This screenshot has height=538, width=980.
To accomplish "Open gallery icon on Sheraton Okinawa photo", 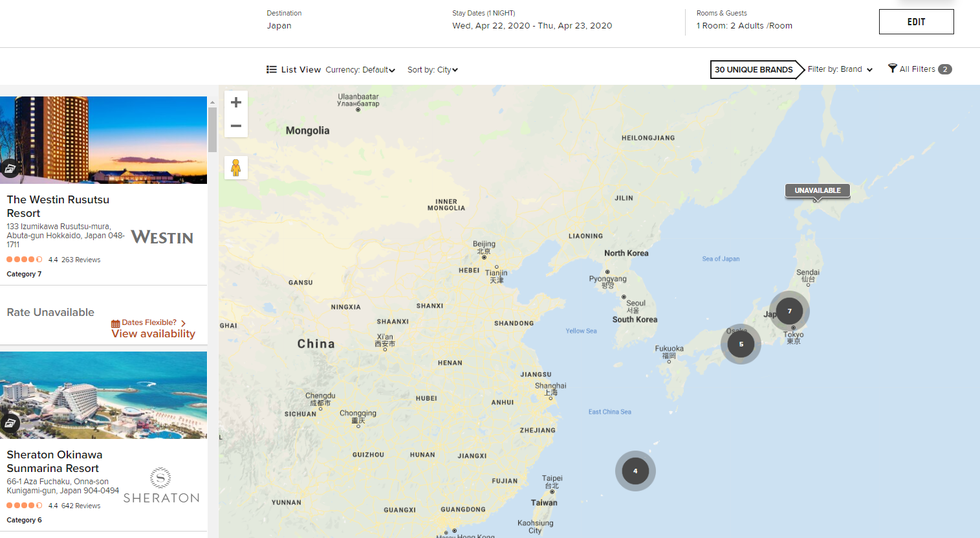I will 10,423.
